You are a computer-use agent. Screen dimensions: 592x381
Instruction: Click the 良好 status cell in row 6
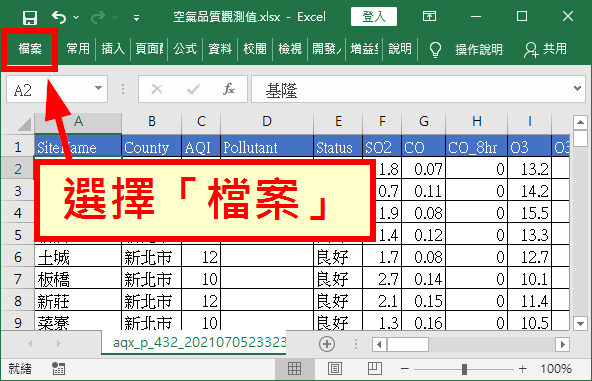(x=338, y=257)
